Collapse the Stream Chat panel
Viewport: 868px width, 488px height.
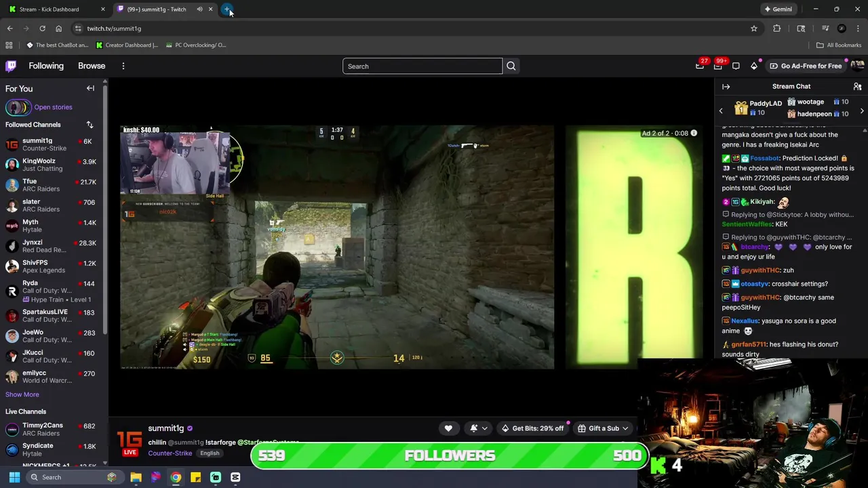coord(726,87)
